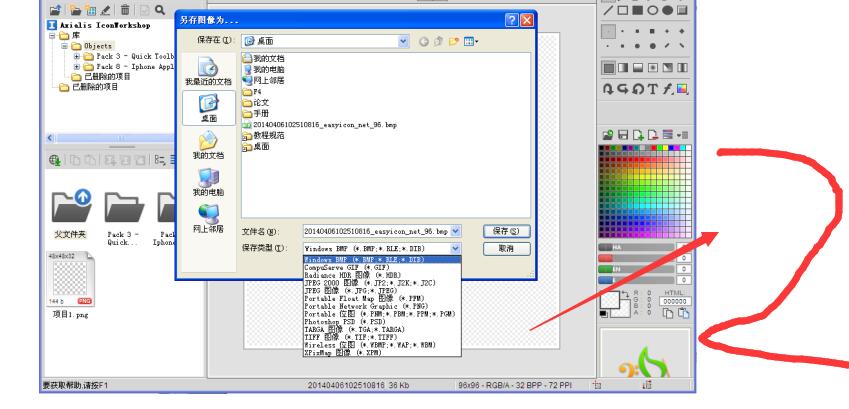Choose the radial gradient mode
The height and width of the screenshot is (409, 849).
pyautogui.click(x=652, y=68)
